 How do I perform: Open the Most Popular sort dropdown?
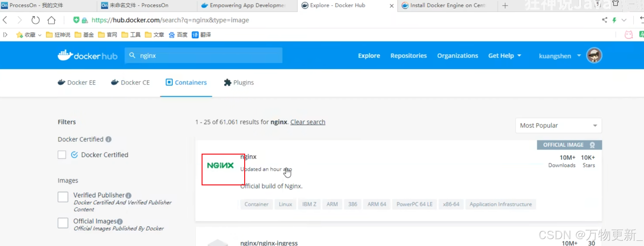click(558, 125)
